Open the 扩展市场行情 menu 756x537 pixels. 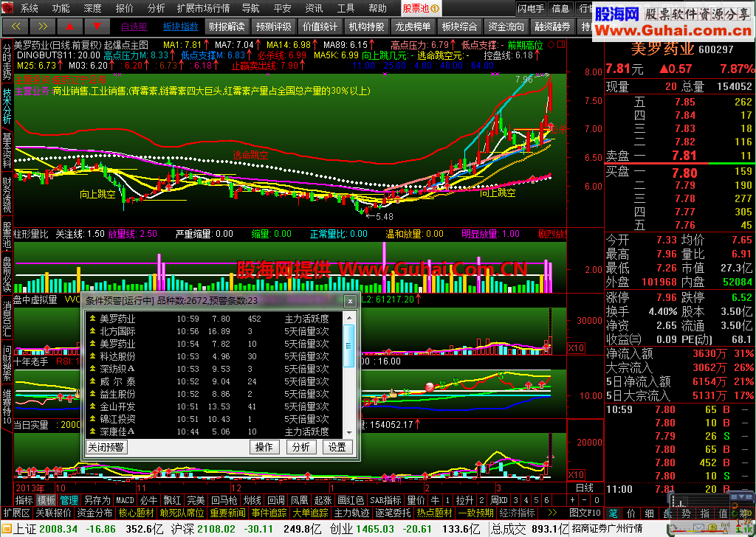[203, 8]
